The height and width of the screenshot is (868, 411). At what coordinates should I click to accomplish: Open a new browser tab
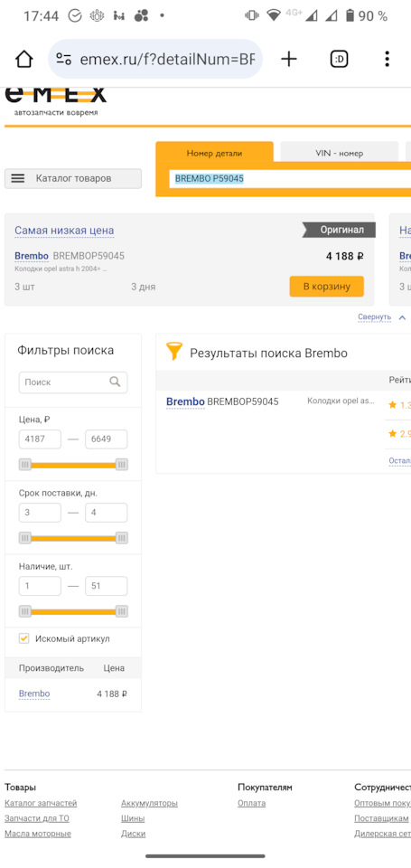pyautogui.click(x=289, y=59)
